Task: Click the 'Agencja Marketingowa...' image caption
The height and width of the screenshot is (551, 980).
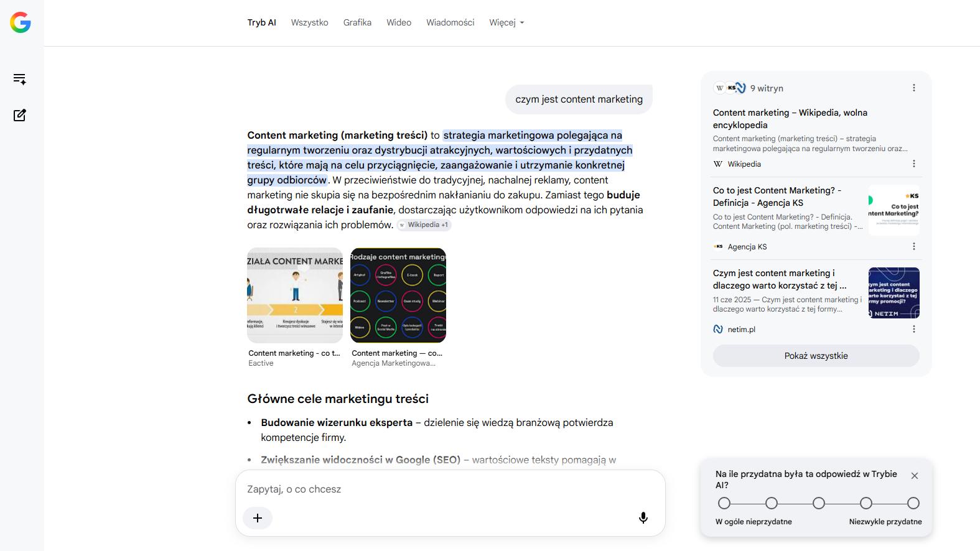Action: (393, 363)
